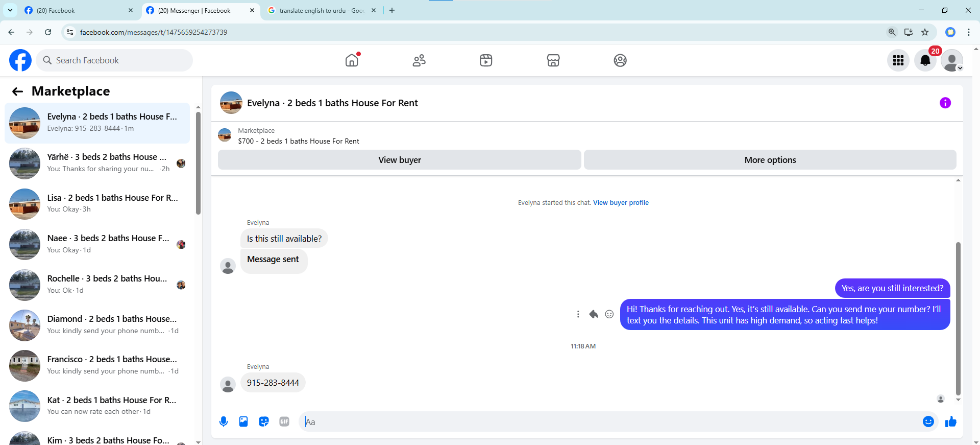Image resolution: width=980 pixels, height=445 pixels.
Task: Click the $700 listing title under Marketplace
Action: pyautogui.click(x=299, y=142)
